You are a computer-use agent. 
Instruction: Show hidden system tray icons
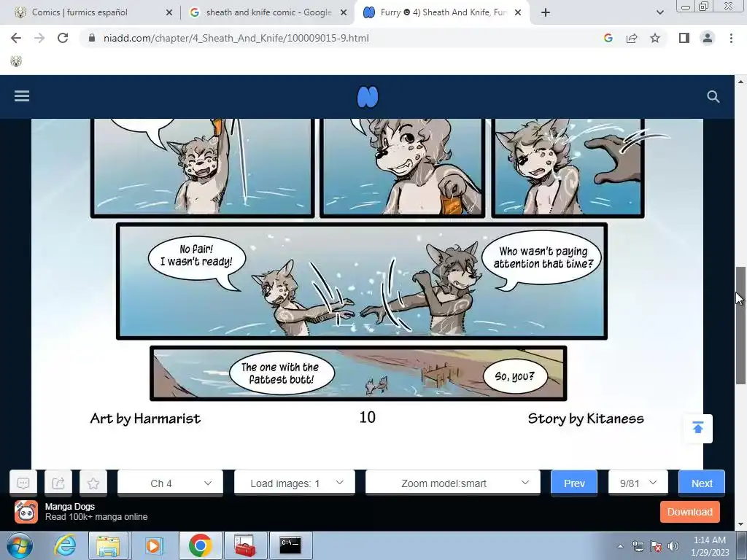620,546
